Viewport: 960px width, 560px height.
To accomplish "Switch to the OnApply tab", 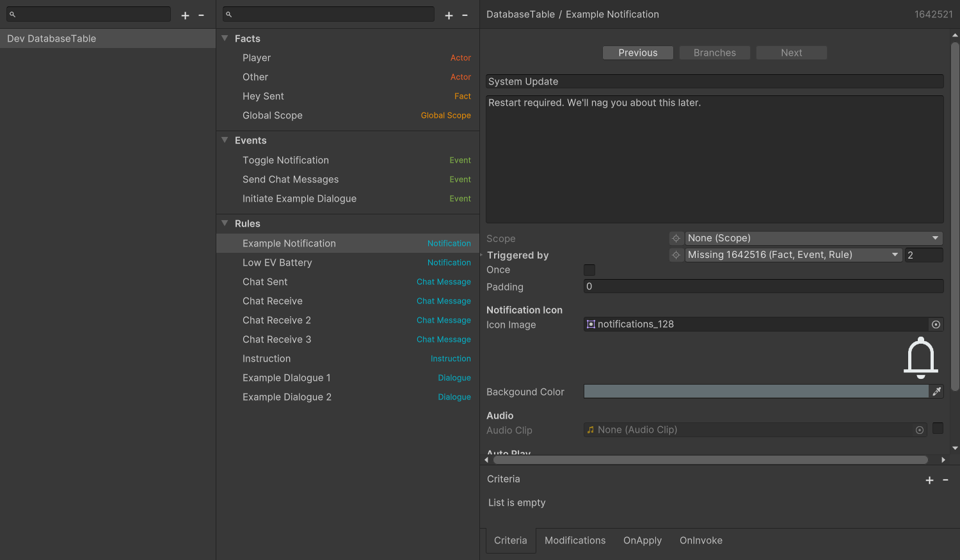I will [x=643, y=541].
